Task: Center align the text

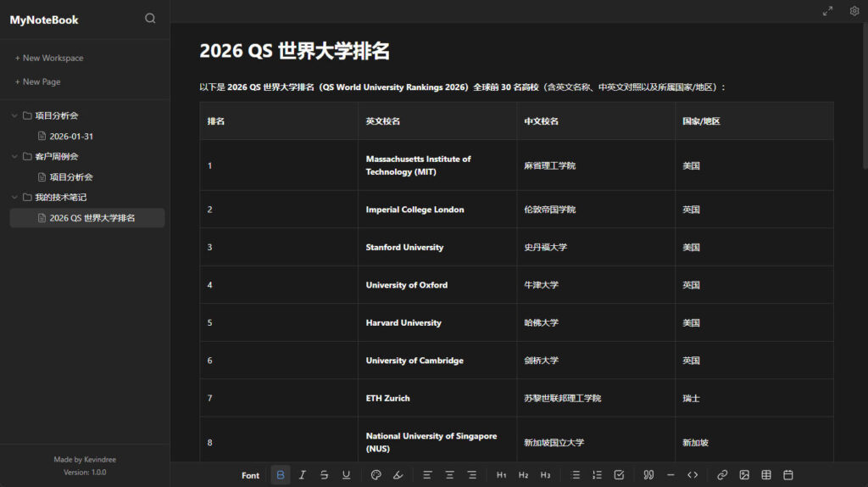Action: pos(450,475)
